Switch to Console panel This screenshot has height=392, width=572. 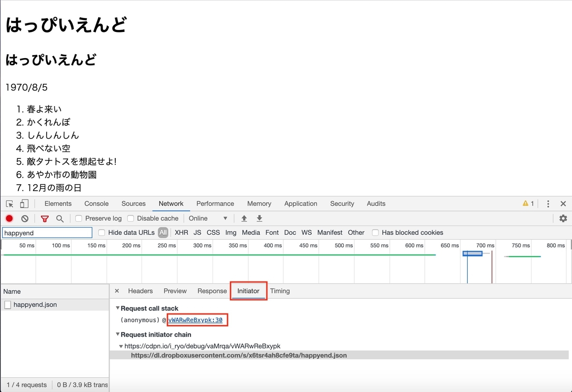[x=96, y=204]
